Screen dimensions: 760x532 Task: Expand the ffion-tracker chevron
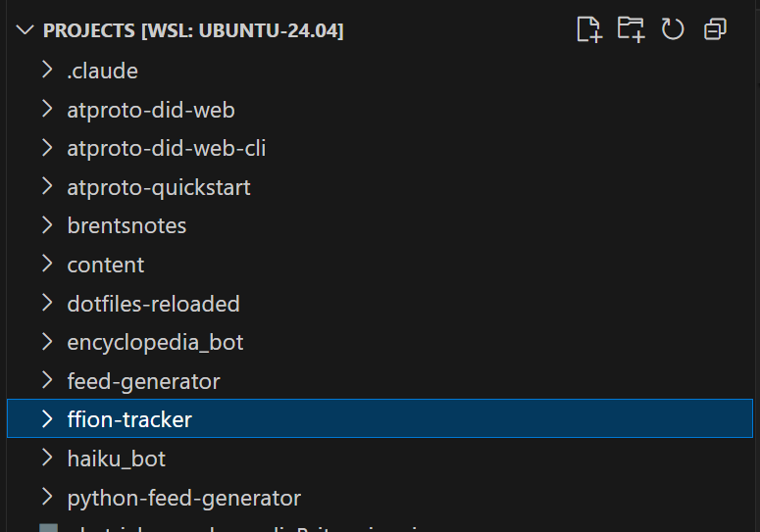46,419
